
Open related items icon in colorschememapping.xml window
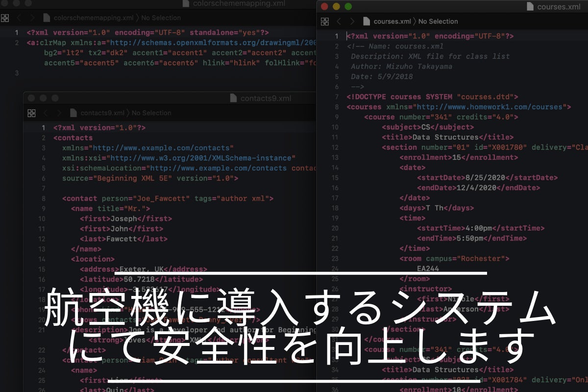pos(5,18)
